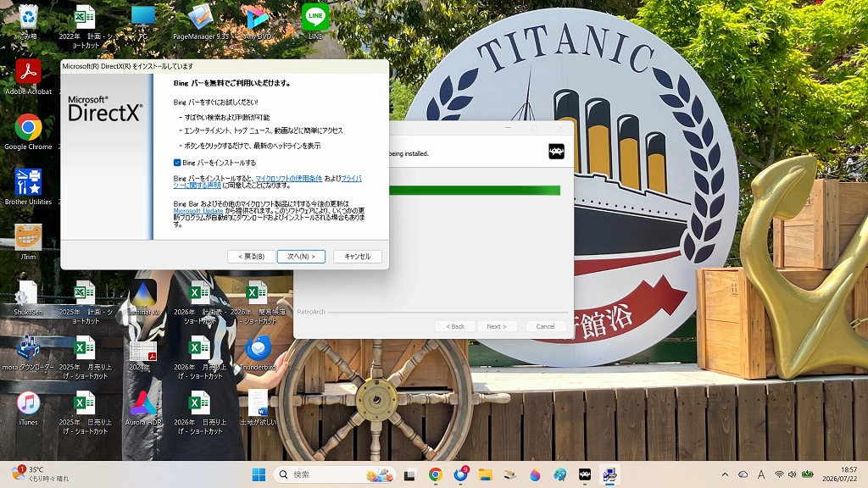The height and width of the screenshot is (488, 868).
Task: Open File Explorer from the taskbar
Action: click(x=486, y=474)
